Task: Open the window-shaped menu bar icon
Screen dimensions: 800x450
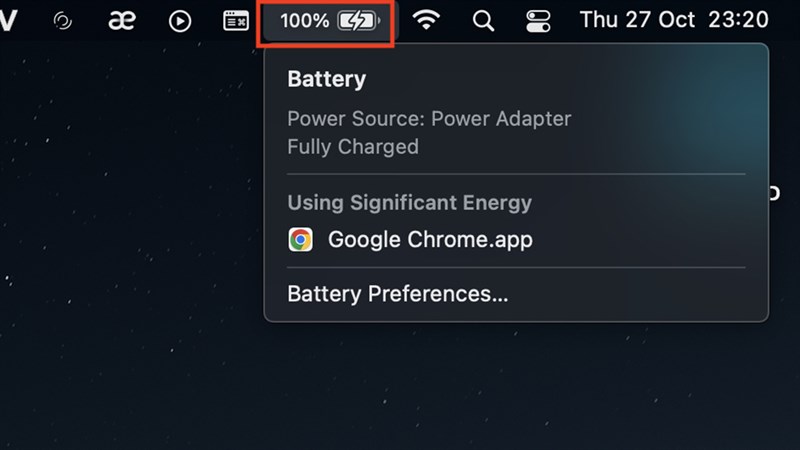Action: pyautogui.click(x=236, y=21)
